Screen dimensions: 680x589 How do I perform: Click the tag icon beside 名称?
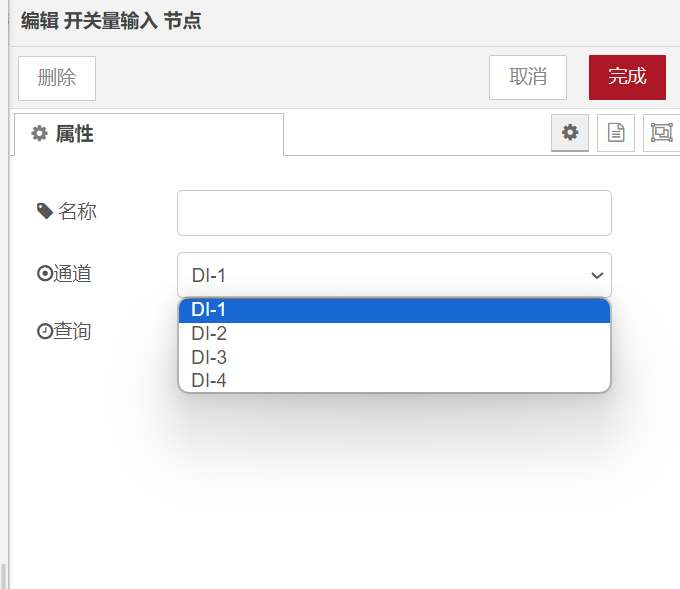[x=45, y=211]
